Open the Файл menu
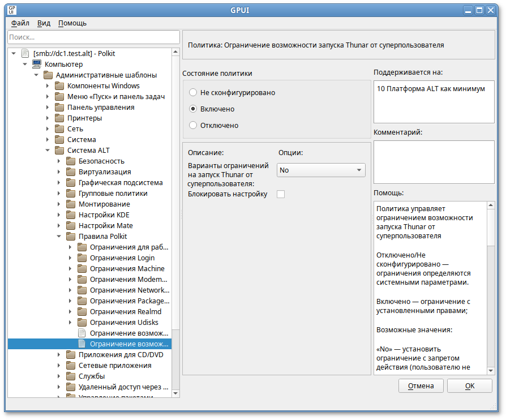Image resolution: width=506 pixels, height=420 pixels. pos(20,23)
